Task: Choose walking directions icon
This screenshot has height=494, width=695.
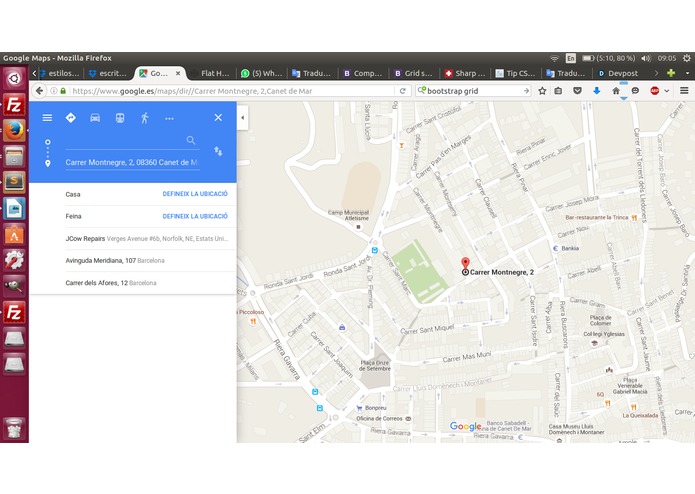Action: pos(144,118)
